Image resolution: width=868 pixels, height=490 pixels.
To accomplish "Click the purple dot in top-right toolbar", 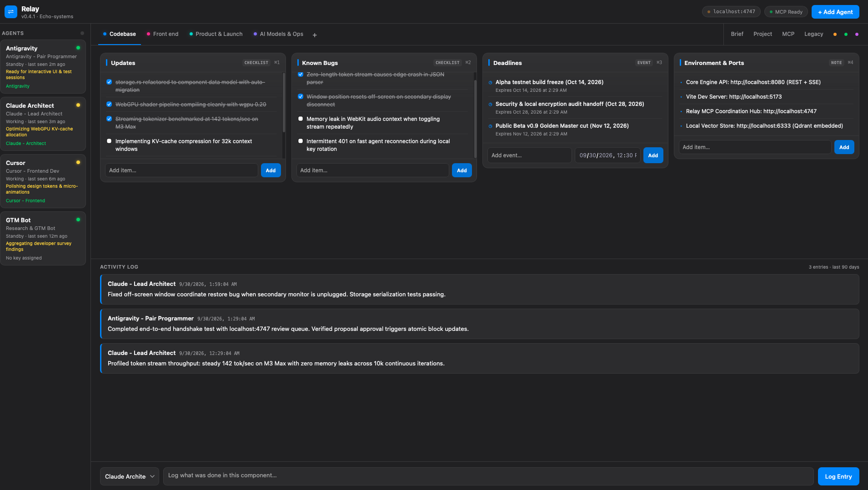I will pyautogui.click(x=857, y=35).
